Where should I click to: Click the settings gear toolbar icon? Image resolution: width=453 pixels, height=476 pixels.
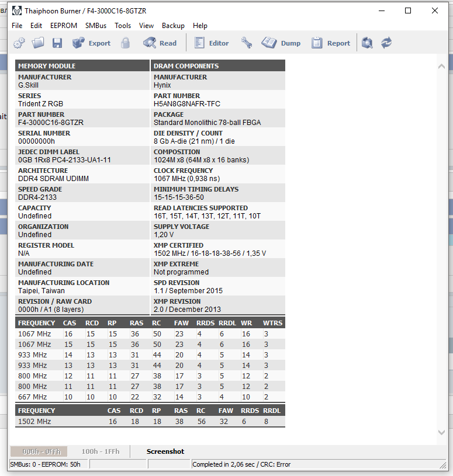coord(19,43)
